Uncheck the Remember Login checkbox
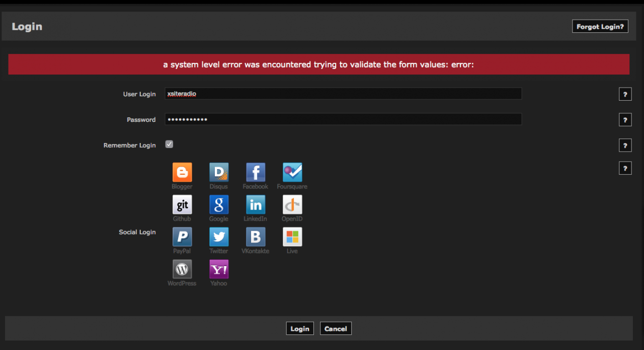Screen dimensions: 644x350 pos(169,145)
